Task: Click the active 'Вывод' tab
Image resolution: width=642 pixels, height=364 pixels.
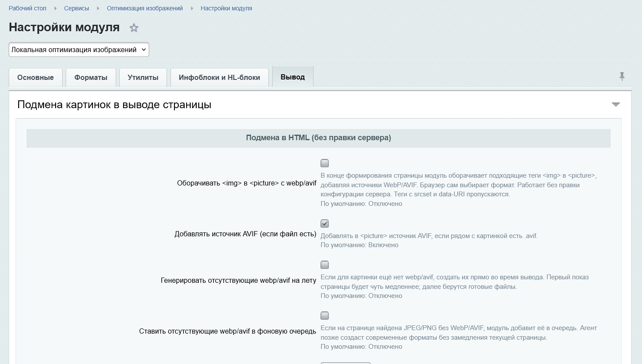Action: click(293, 77)
